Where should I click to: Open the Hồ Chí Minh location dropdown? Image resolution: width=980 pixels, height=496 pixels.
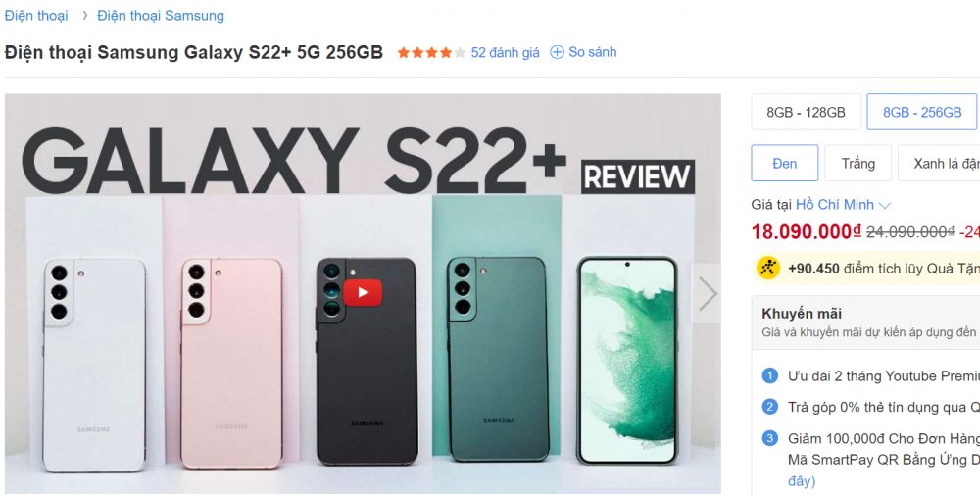pyautogui.click(x=843, y=205)
